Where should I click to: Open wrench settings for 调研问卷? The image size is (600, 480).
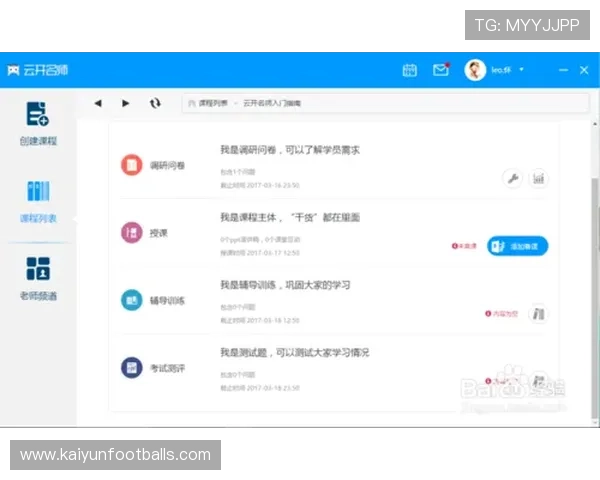(512, 178)
